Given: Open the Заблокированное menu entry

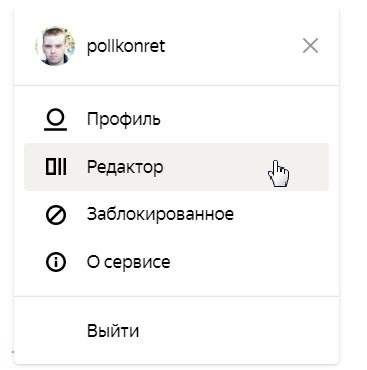Looking at the screenshot, I should pyautogui.click(x=176, y=214).
